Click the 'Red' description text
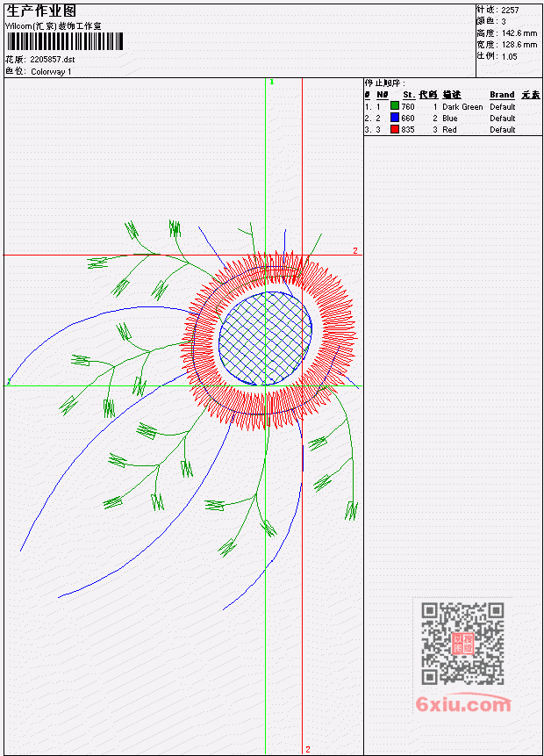The height and width of the screenshot is (756, 544). [x=449, y=130]
